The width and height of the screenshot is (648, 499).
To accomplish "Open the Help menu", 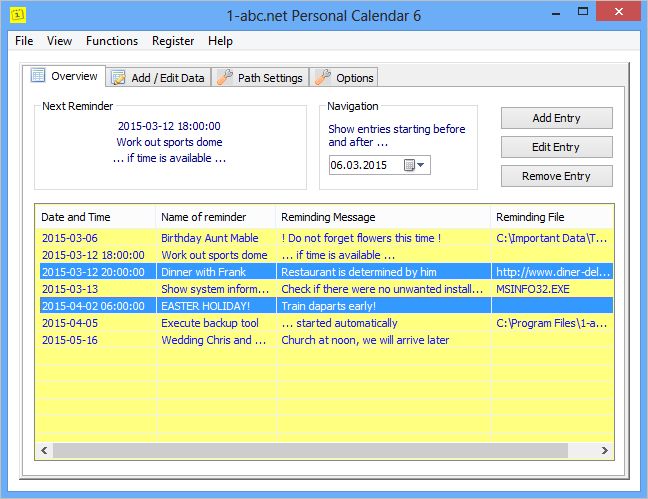I will pyautogui.click(x=220, y=41).
